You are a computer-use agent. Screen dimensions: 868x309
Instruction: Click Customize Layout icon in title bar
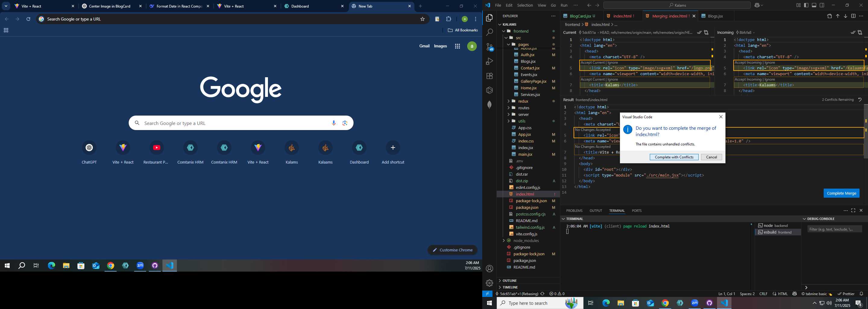[x=798, y=5]
